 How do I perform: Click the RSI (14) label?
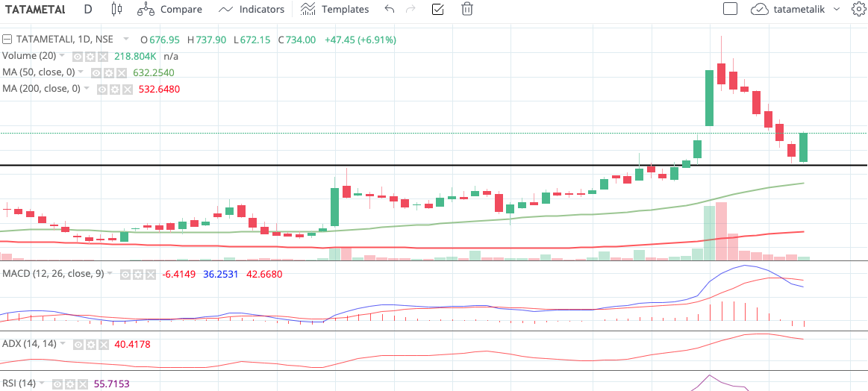[x=19, y=384]
